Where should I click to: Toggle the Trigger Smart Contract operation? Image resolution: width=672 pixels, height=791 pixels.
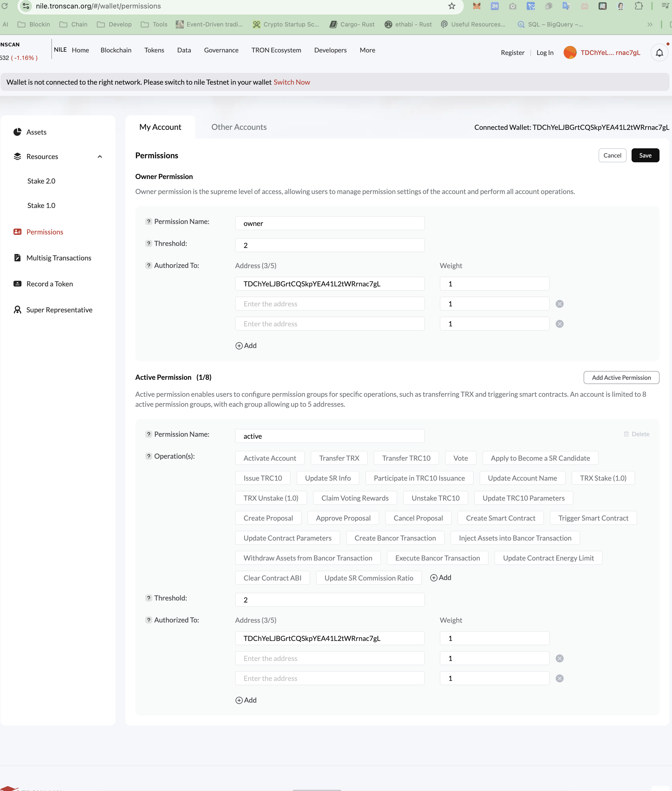[593, 518]
